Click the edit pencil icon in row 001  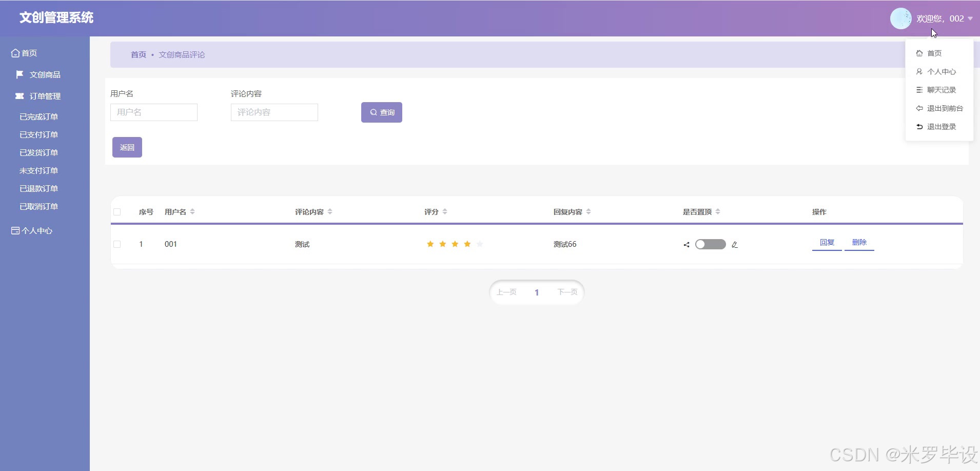point(735,245)
